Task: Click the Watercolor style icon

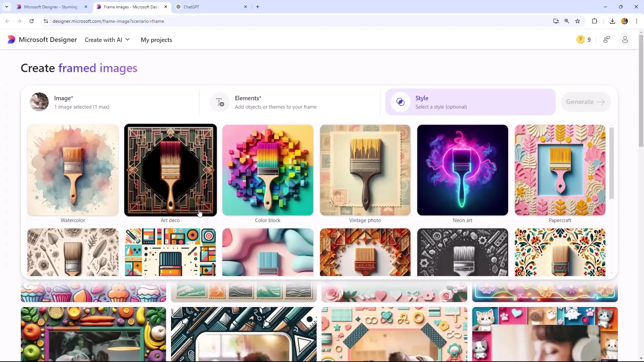Action: point(72,170)
